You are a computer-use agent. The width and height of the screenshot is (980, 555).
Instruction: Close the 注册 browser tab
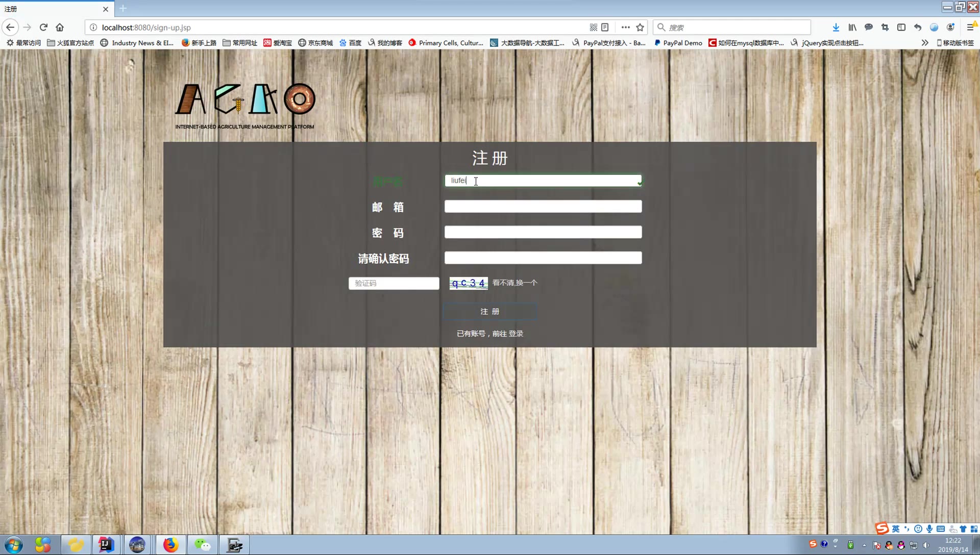[x=105, y=9]
